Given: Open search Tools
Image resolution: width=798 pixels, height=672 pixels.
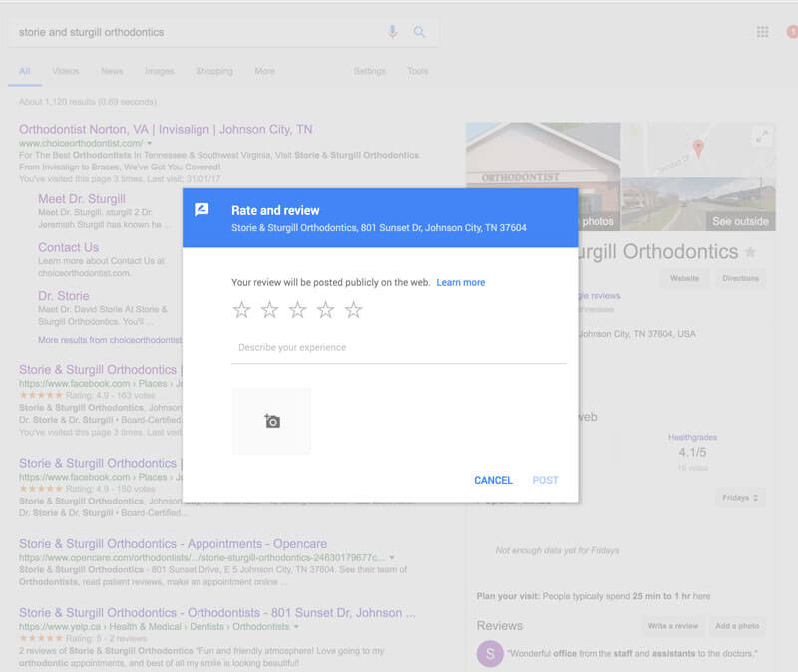Looking at the screenshot, I should [417, 71].
